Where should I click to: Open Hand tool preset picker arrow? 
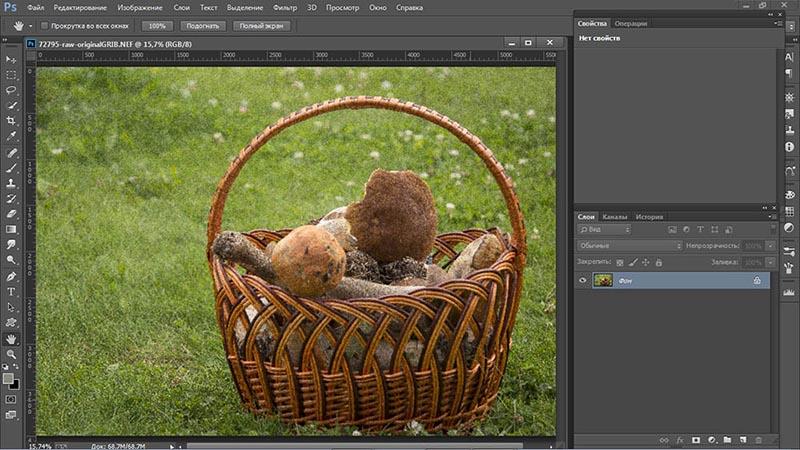[30, 26]
